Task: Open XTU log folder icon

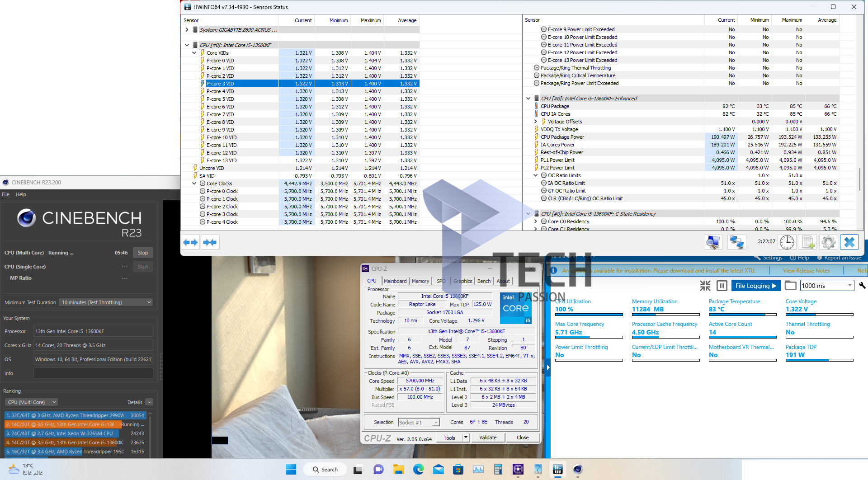Action: coord(790,286)
